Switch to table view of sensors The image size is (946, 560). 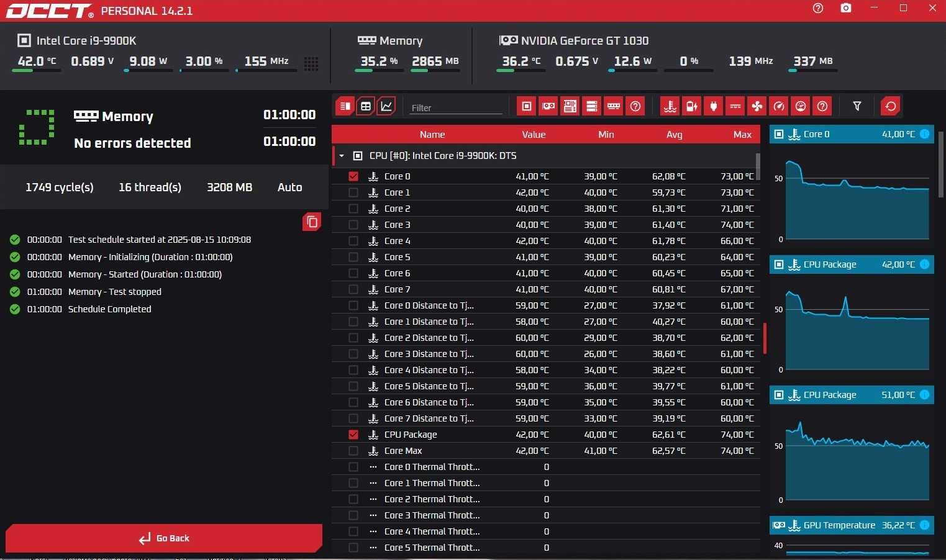point(366,106)
